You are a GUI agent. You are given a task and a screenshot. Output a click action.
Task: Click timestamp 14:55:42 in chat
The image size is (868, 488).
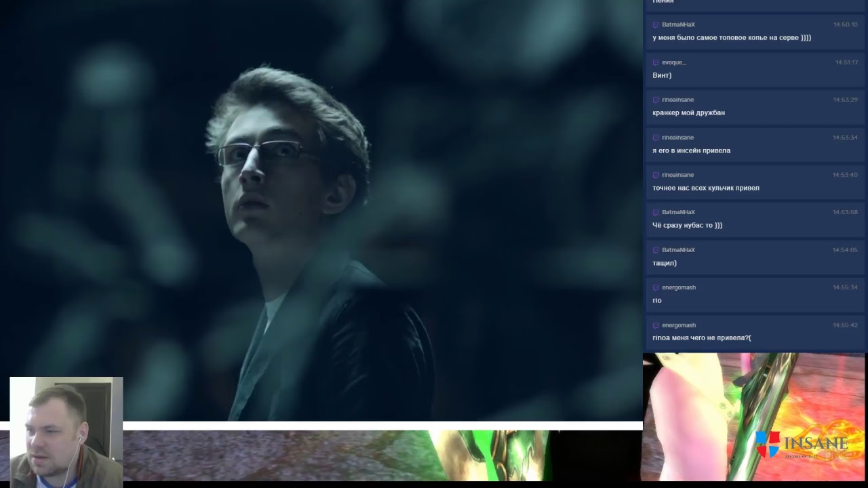(x=846, y=325)
